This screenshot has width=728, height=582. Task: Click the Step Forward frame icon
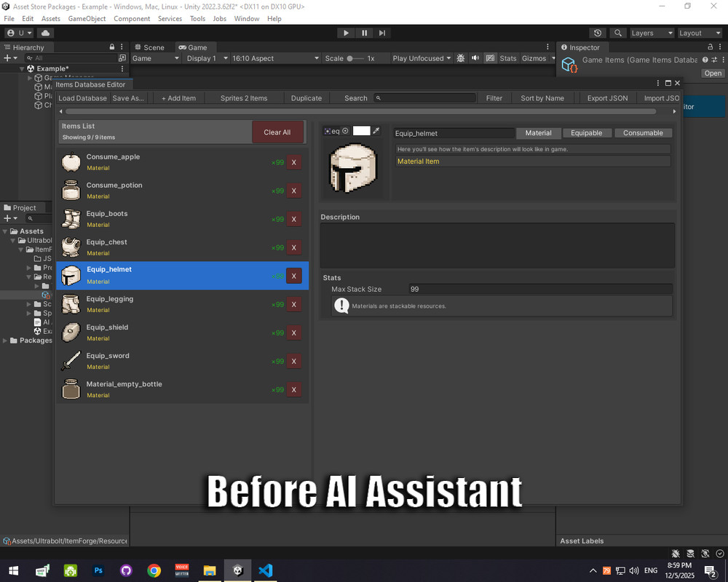click(382, 32)
